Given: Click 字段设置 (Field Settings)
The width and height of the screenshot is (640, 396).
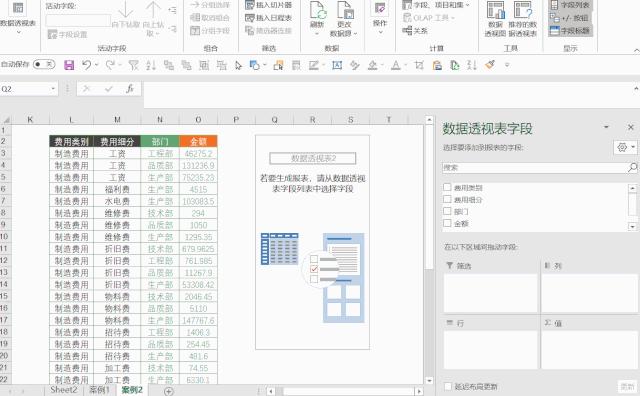Looking at the screenshot, I should [67, 34].
